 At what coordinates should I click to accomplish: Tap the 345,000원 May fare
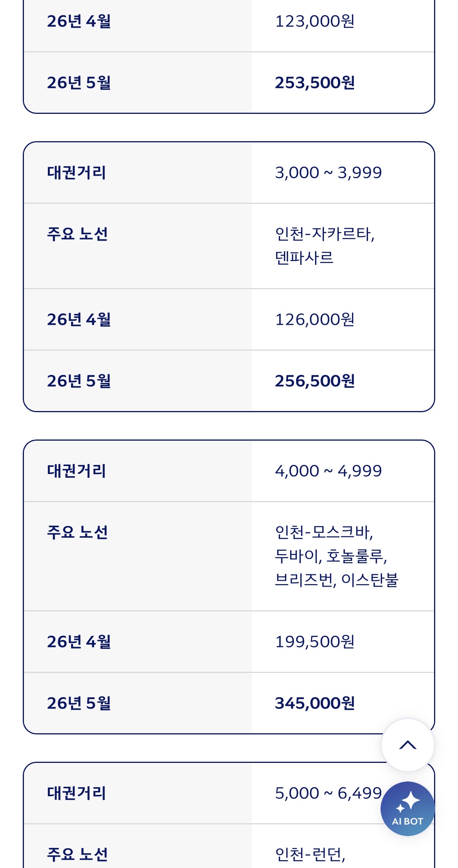(x=315, y=703)
